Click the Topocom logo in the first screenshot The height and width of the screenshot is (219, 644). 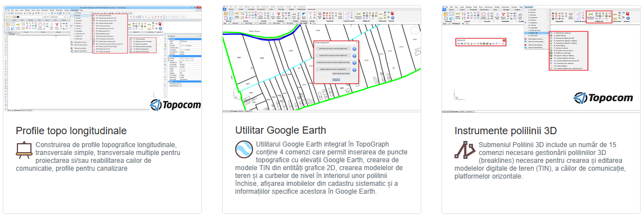click(175, 104)
